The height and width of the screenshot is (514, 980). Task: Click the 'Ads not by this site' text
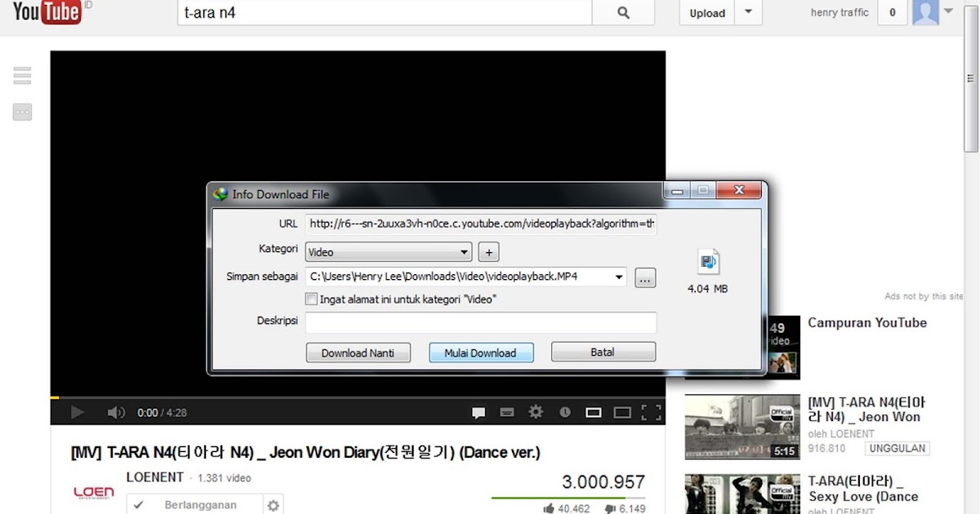click(x=924, y=296)
